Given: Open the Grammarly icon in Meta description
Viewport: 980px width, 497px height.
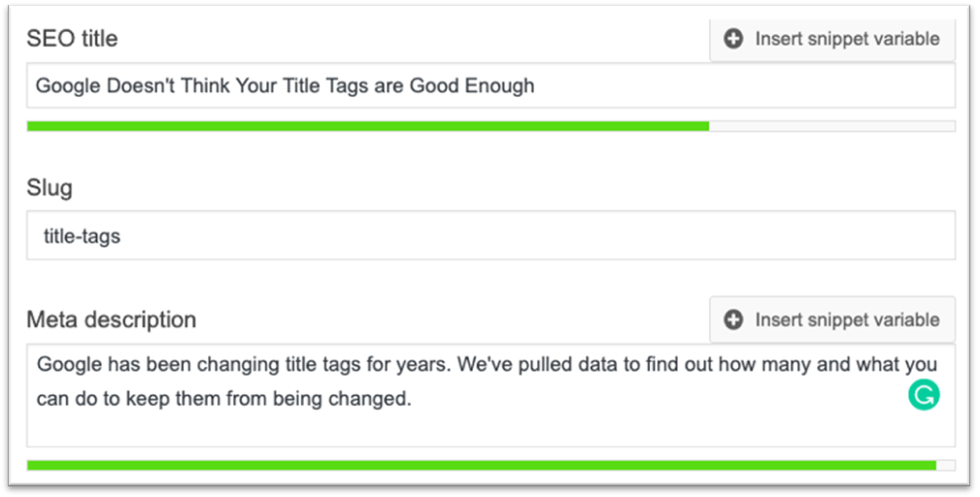Looking at the screenshot, I should point(924,395).
